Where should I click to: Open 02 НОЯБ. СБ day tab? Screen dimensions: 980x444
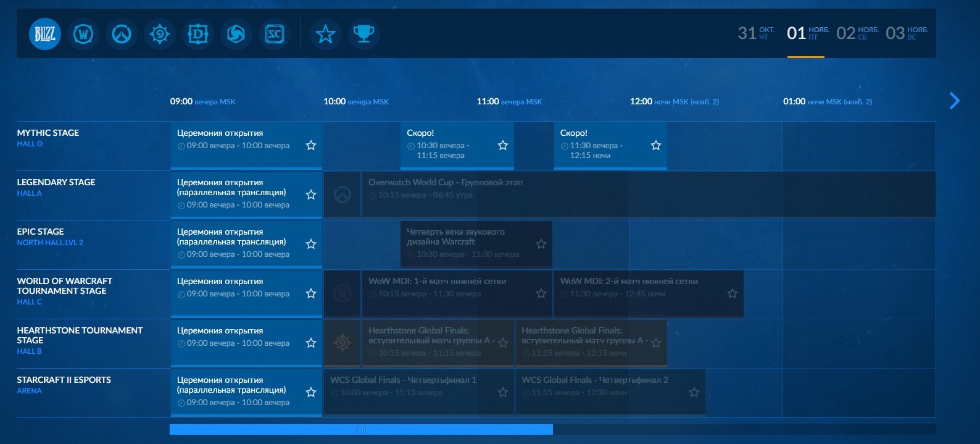pyautogui.click(x=857, y=33)
